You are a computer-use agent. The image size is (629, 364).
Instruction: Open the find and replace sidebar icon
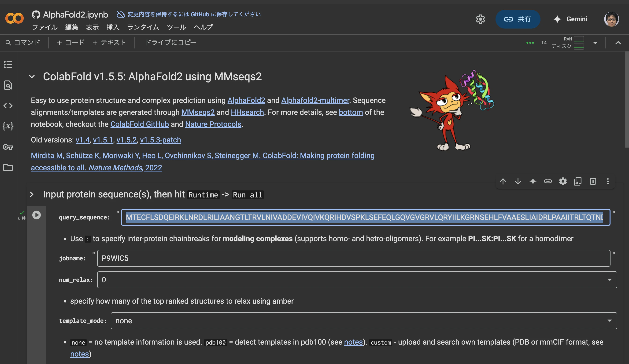[8, 85]
